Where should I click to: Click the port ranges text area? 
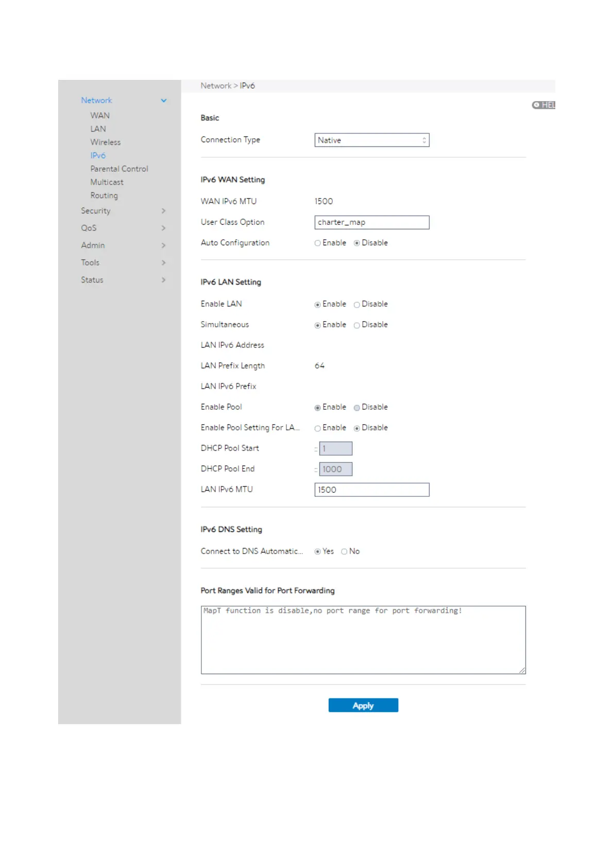(x=363, y=640)
